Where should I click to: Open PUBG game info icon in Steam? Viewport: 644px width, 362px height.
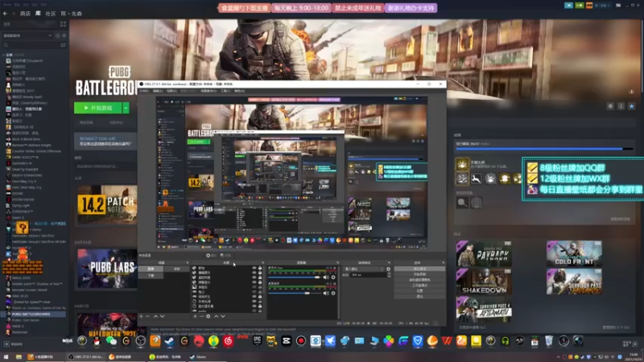(x=621, y=106)
